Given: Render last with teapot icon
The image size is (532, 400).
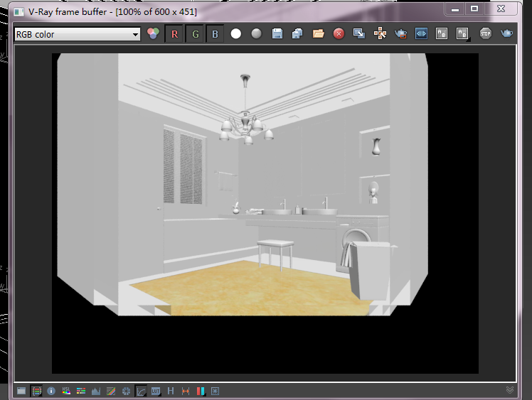Looking at the screenshot, I should click(x=506, y=33).
